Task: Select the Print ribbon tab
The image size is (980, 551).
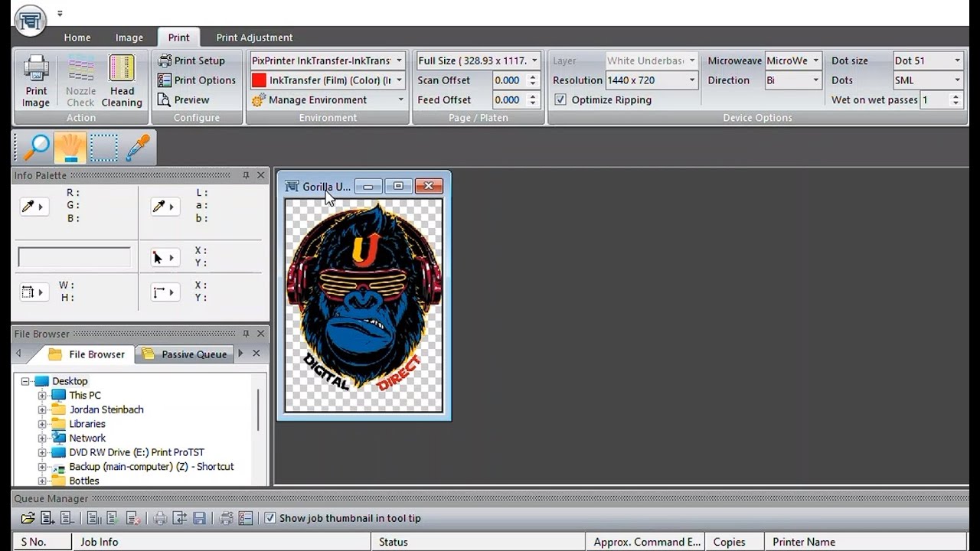Action: tap(179, 37)
